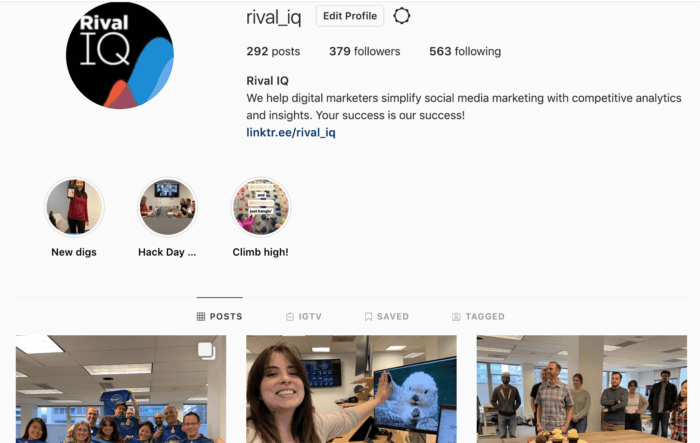700x443 pixels.
Task: Switch to the SAVED tab
Action: coord(387,317)
